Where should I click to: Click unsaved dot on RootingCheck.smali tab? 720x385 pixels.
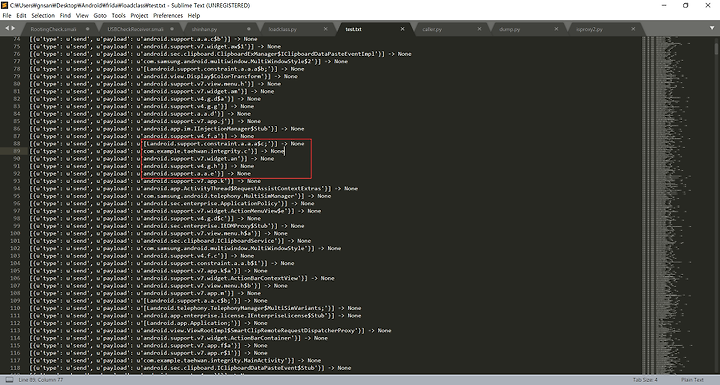[87, 29]
